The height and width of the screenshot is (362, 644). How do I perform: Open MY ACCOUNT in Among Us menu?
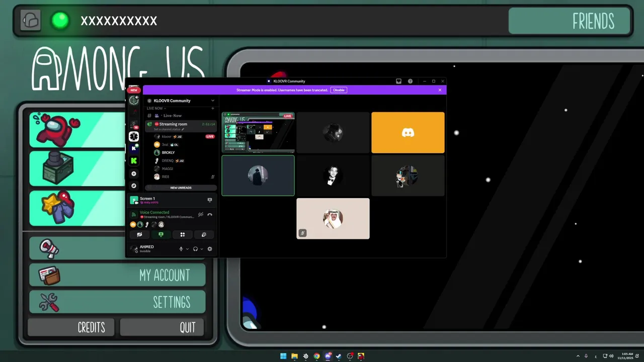click(117, 275)
